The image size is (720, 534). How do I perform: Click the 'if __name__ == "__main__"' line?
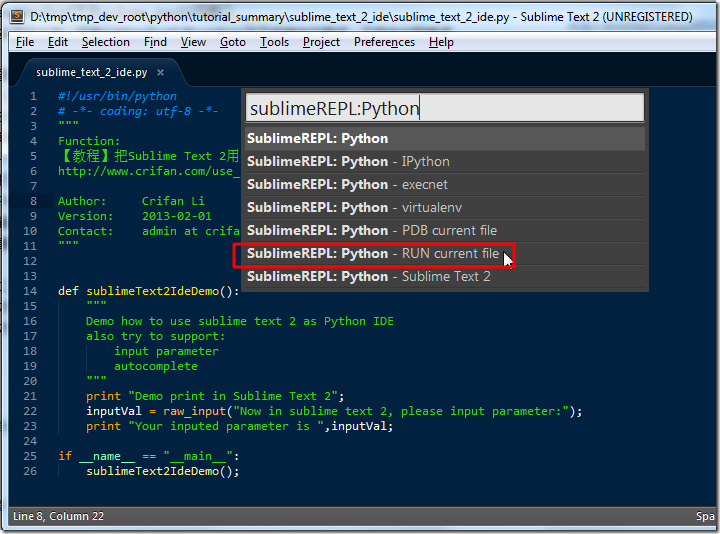point(149,456)
